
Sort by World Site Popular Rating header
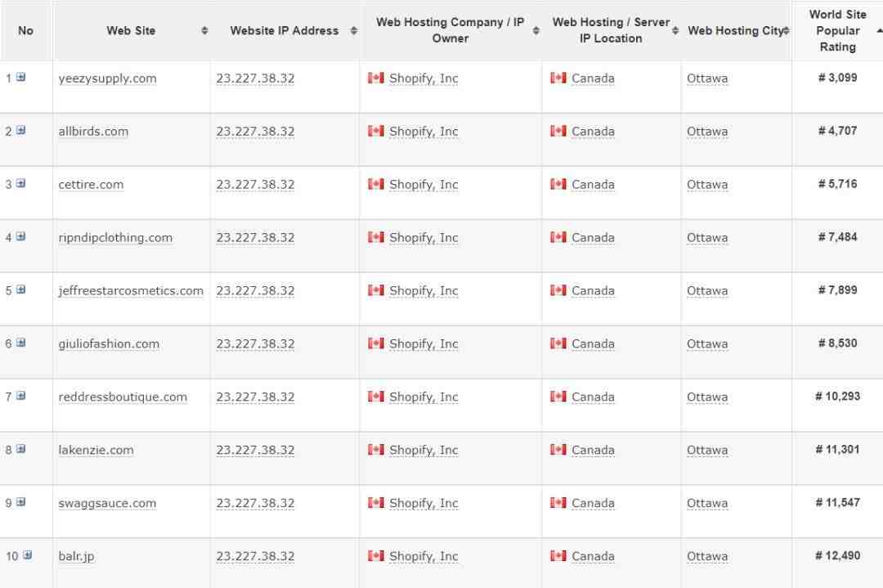[x=837, y=30]
